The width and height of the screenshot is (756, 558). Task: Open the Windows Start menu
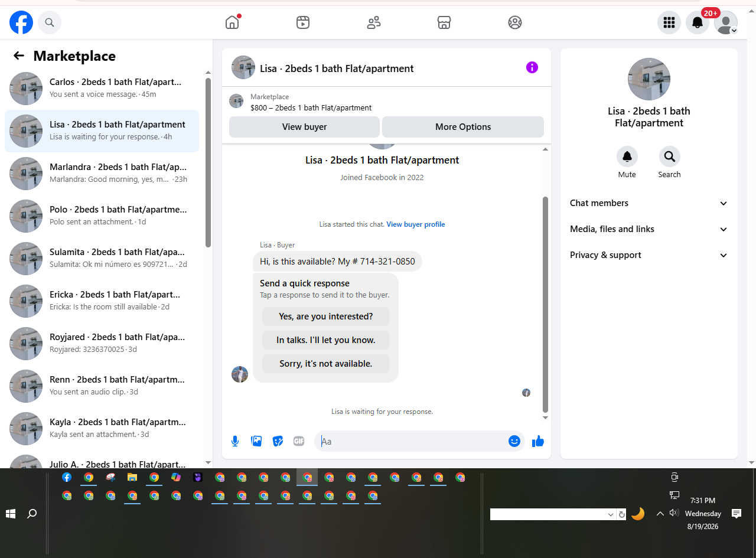tap(11, 514)
